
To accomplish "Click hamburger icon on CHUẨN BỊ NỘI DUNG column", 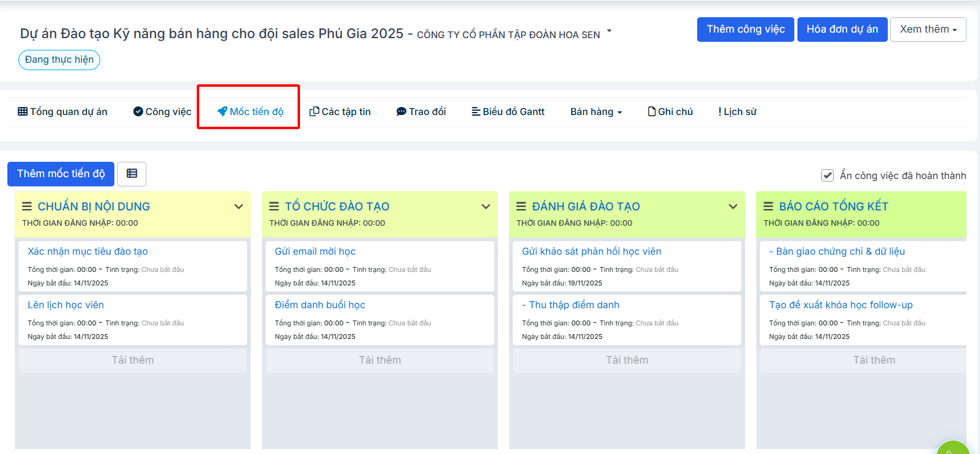I will [27, 207].
